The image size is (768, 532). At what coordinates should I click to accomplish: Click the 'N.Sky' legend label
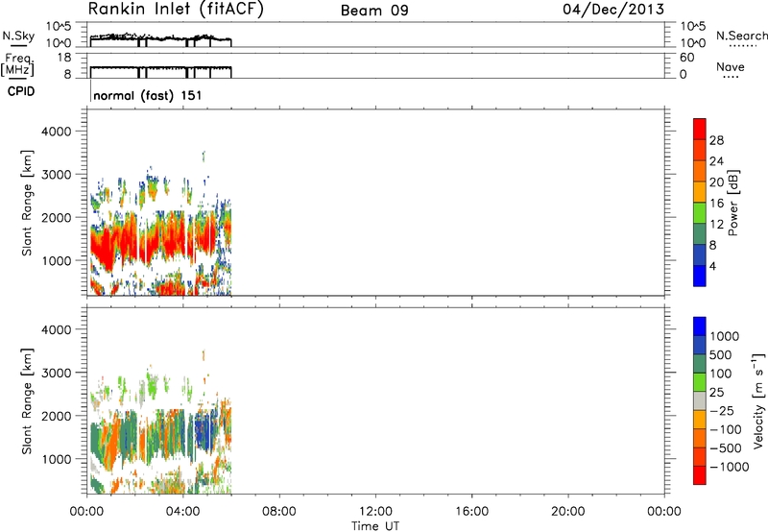click(x=18, y=36)
